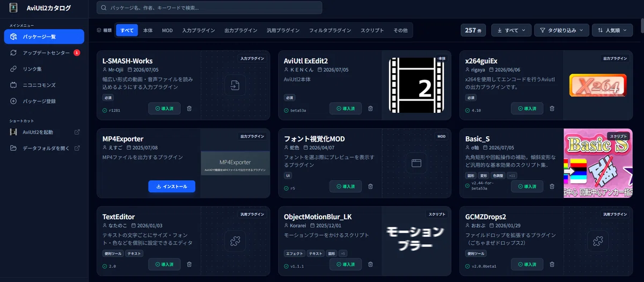Open the 人気順 sort dropdown
Screen dimensions: 644x282
(x=612, y=30)
